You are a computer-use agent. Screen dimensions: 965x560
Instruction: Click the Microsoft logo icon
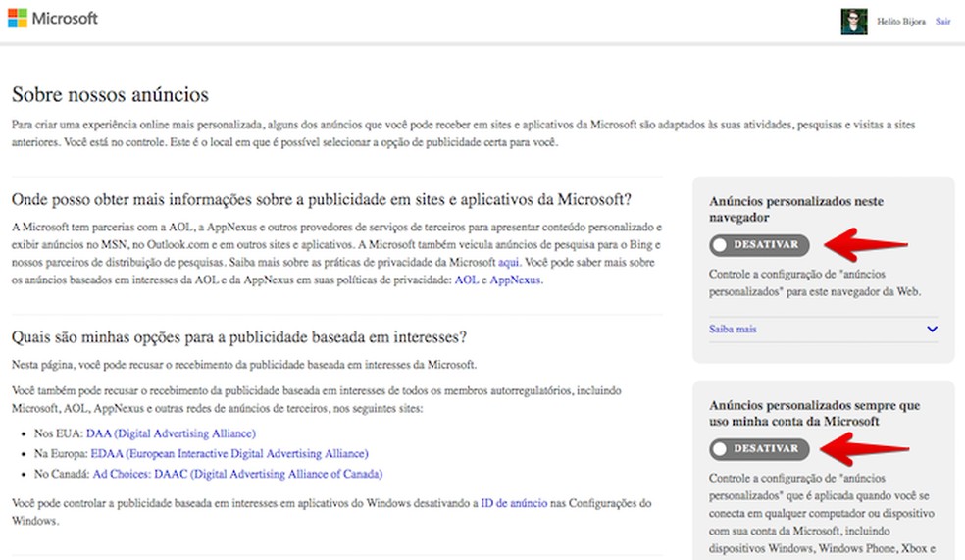tap(18, 19)
